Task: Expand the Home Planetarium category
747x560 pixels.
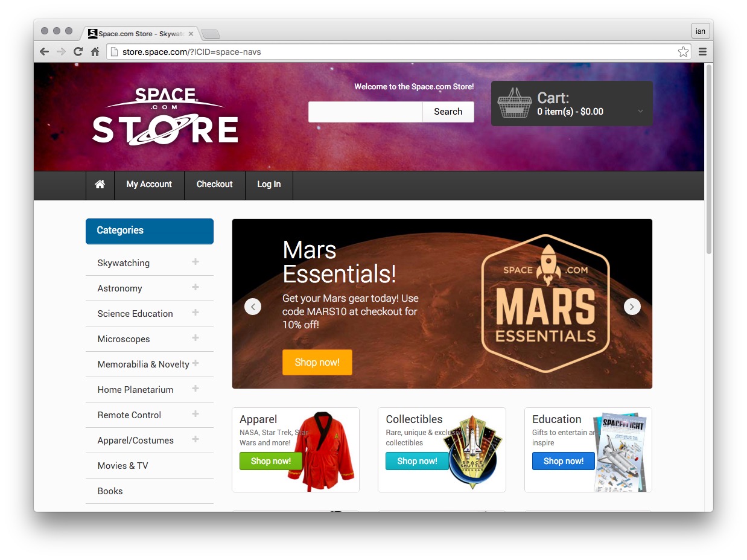Action: (x=195, y=389)
